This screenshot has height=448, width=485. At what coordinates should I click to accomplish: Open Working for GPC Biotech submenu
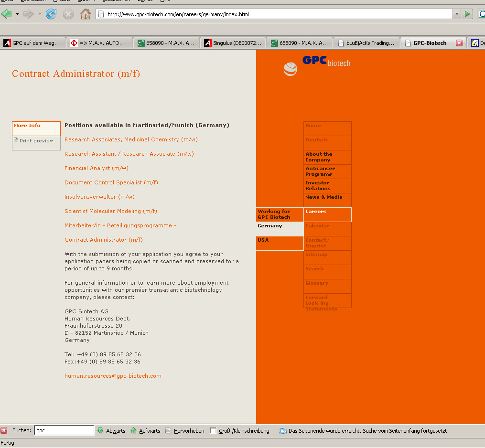[x=280, y=214]
